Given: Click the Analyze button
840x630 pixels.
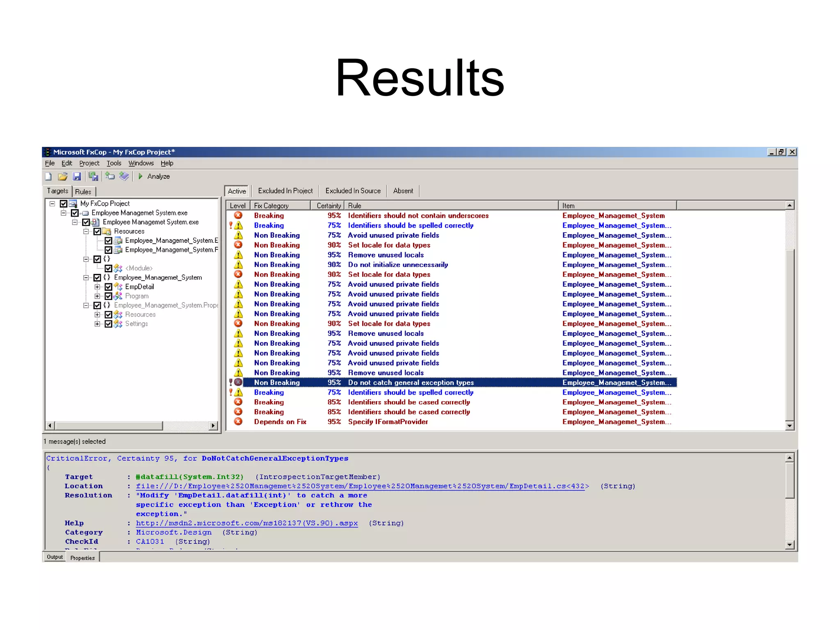Looking at the screenshot, I should (x=154, y=176).
